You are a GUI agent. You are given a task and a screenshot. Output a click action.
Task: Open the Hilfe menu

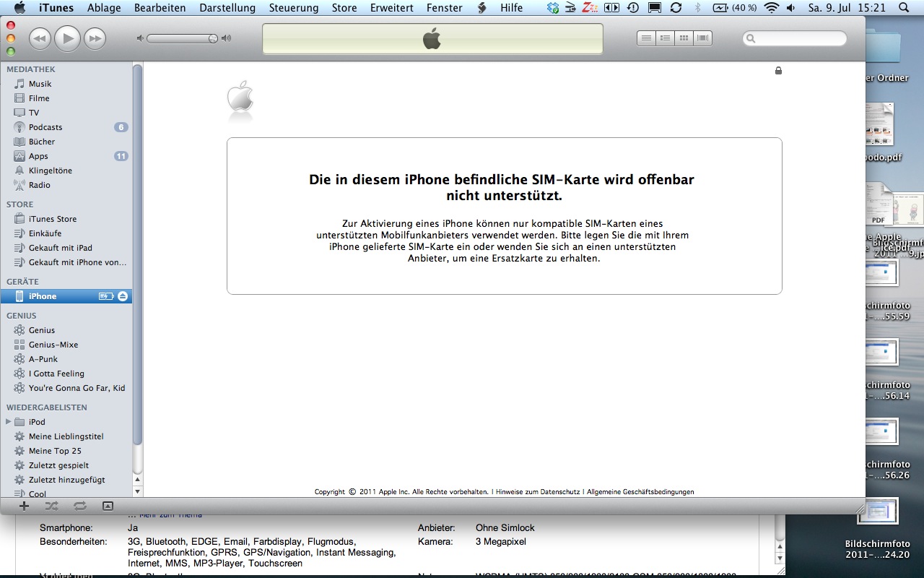pos(512,8)
